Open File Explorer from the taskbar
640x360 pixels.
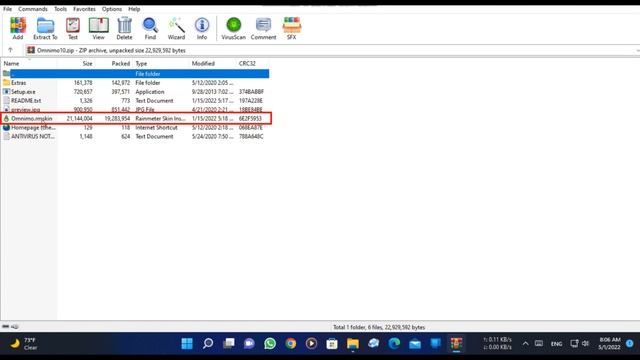[353, 344]
